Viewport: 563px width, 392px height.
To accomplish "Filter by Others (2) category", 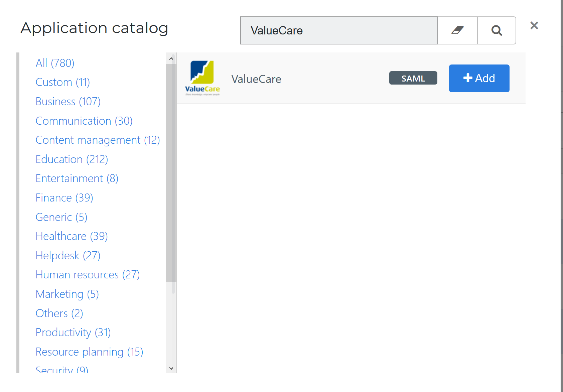I will point(59,313).
